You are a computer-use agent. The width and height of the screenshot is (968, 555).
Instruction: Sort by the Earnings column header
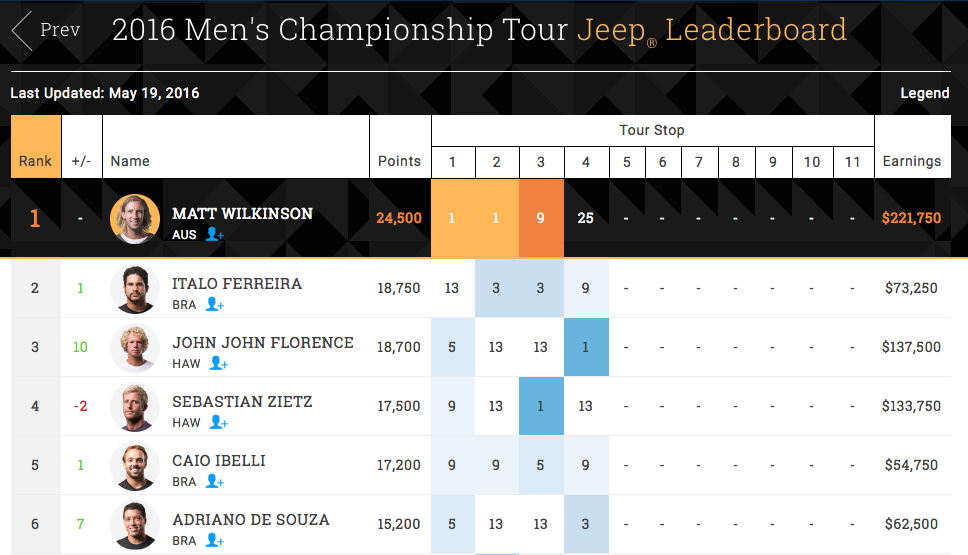point(911,161)
